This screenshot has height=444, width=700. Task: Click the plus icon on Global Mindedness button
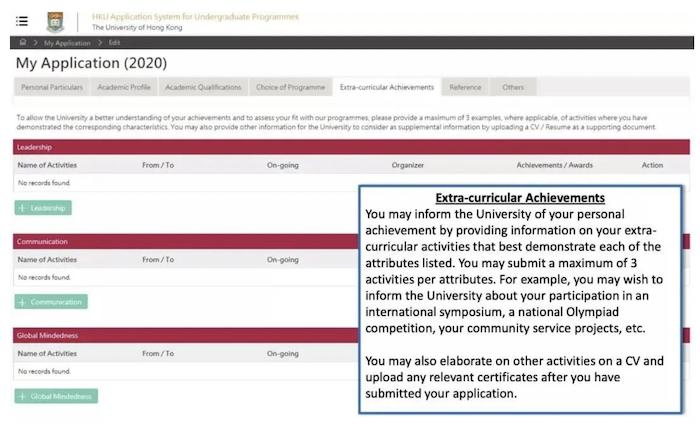click(x=24, y=396)
